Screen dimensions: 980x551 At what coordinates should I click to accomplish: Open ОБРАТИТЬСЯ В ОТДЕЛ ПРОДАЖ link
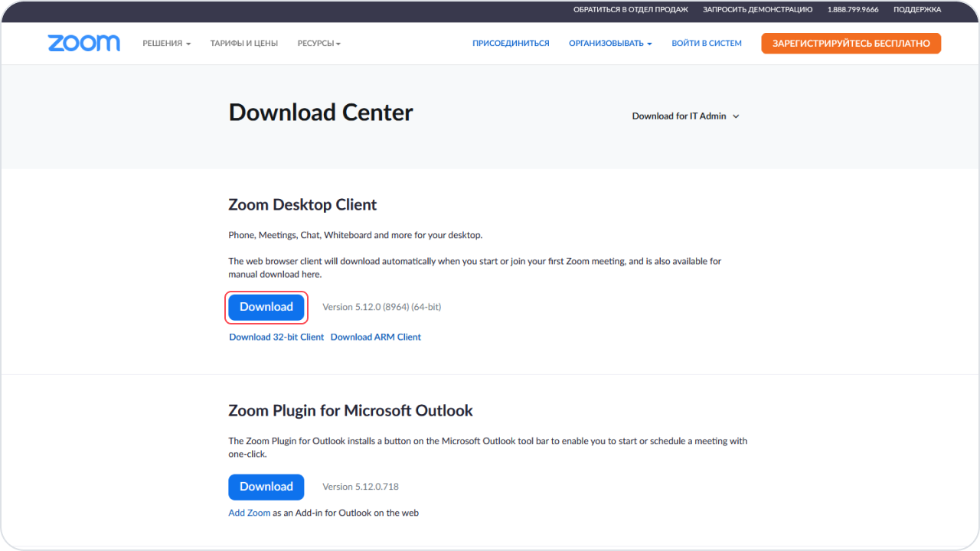[631, 10]
